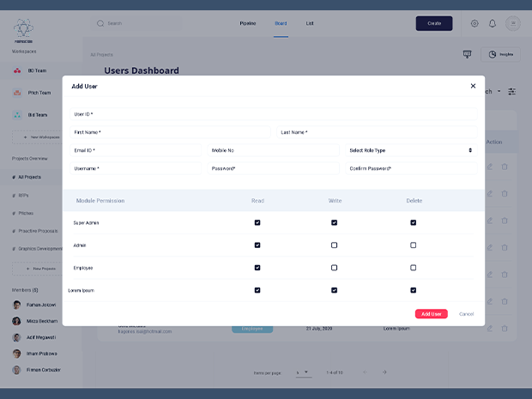Expand the dropdown arrow beside filter icon
This screenshot has width=532, height=399.
[499, 91]
